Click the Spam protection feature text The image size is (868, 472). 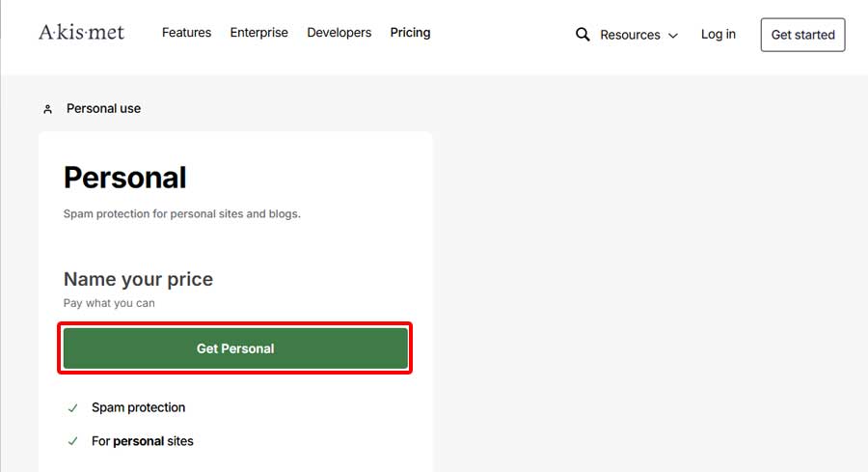click(x=138, y=408)
